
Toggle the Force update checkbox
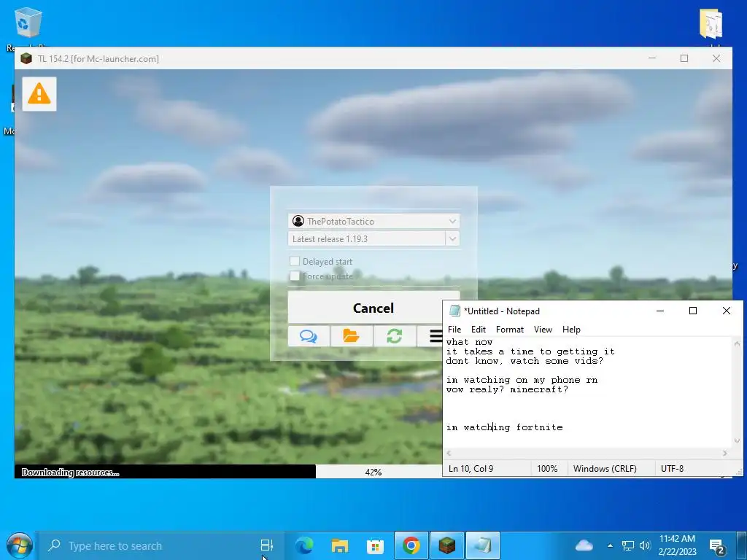295,276
